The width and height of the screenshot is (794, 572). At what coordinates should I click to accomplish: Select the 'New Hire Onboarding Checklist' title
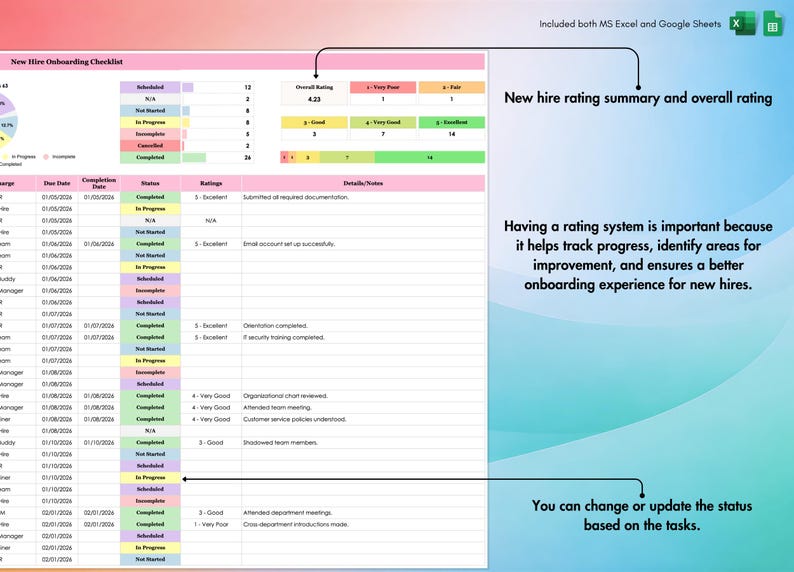[x=67, y=62]
